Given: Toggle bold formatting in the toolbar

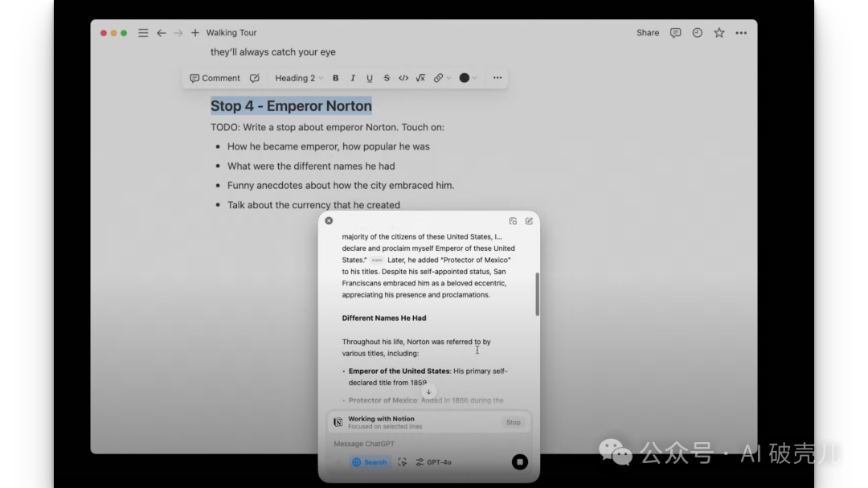Looking at the screenshot, I should tap(336, 78).
